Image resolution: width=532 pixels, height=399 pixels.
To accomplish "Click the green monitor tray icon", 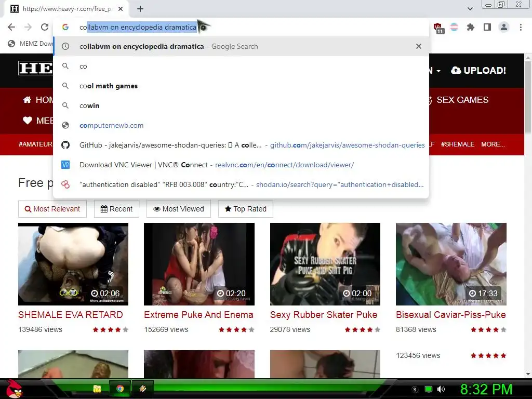I will tap(429, 389).
